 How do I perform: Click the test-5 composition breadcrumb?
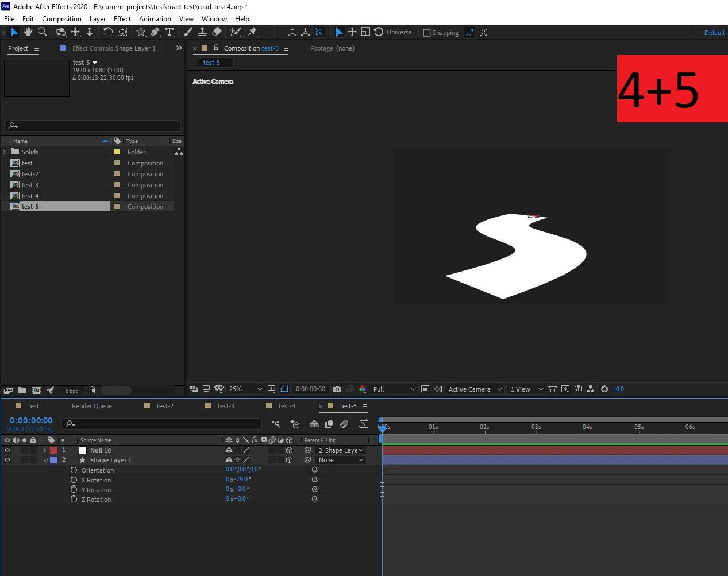(x=211, y=63)
